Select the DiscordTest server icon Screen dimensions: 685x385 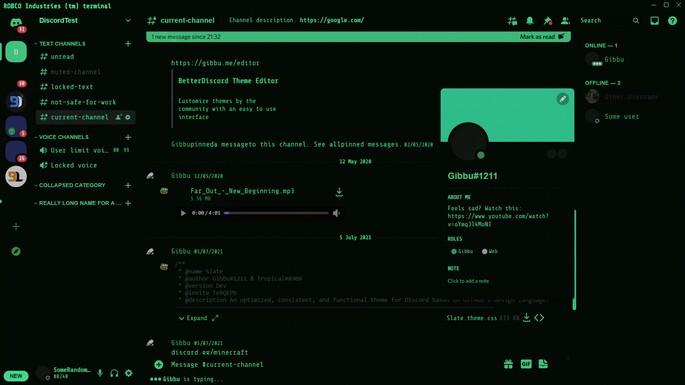click(x=16, y=52)
